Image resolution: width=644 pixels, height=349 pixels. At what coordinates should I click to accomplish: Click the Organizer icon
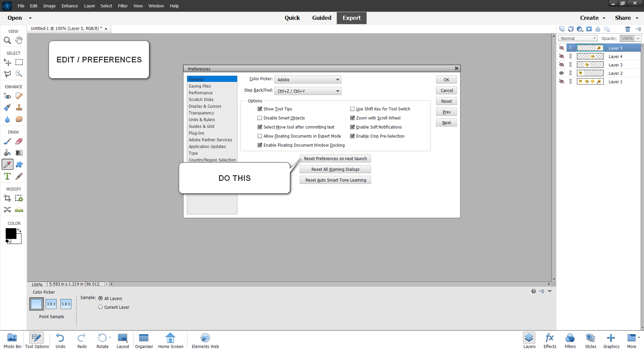(x=144, y=339)
